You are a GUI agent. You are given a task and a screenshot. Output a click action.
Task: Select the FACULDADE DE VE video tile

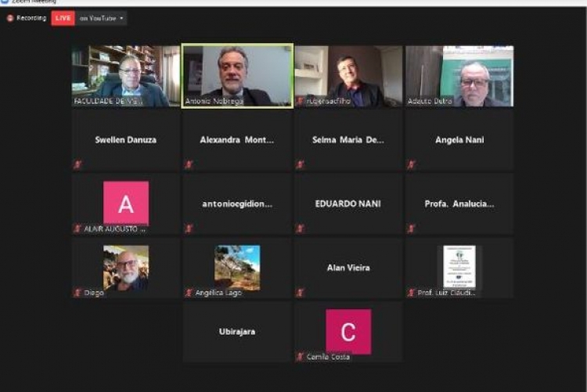126,76
